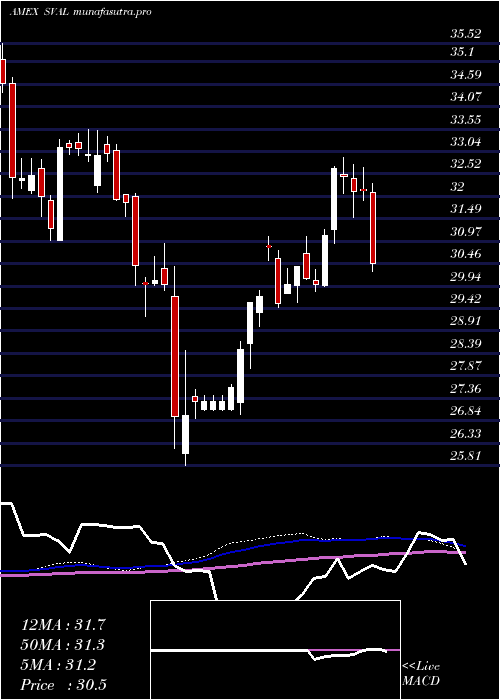Click inside the MACD inset chart panel

(275, 650)
